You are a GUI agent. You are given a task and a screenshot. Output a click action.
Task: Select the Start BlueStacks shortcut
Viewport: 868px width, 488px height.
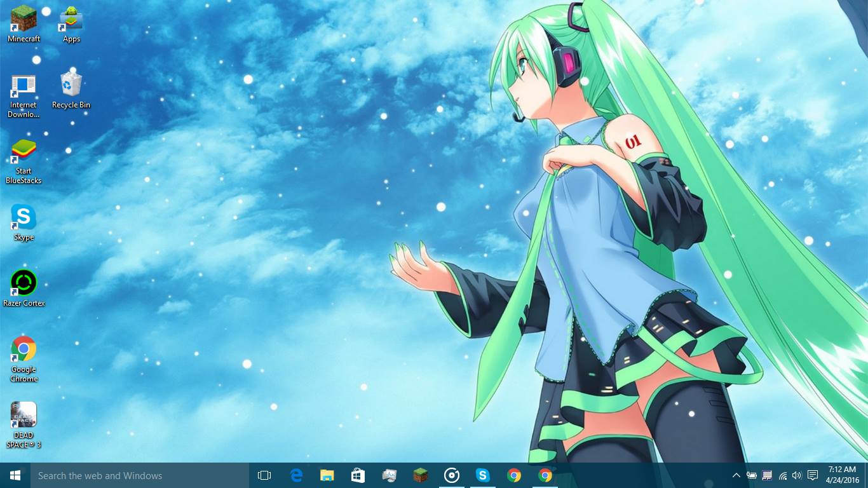pos(24,161)
